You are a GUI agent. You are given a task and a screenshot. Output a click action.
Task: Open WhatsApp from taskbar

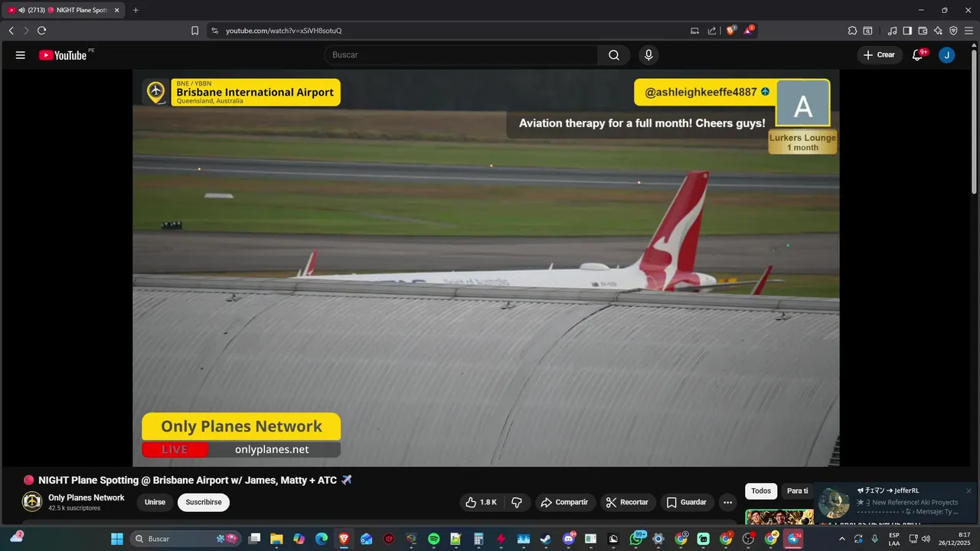(x=636, y=539)
